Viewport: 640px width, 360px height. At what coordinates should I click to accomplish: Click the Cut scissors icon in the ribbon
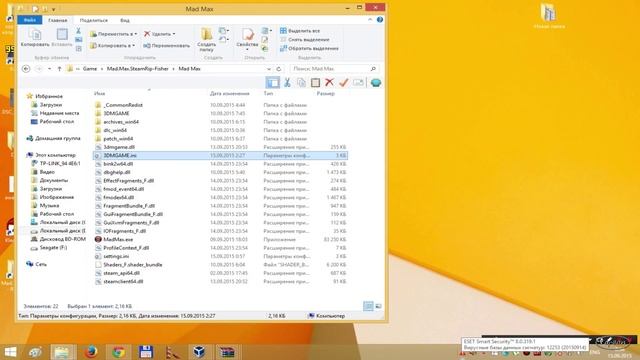pos(78,31)
